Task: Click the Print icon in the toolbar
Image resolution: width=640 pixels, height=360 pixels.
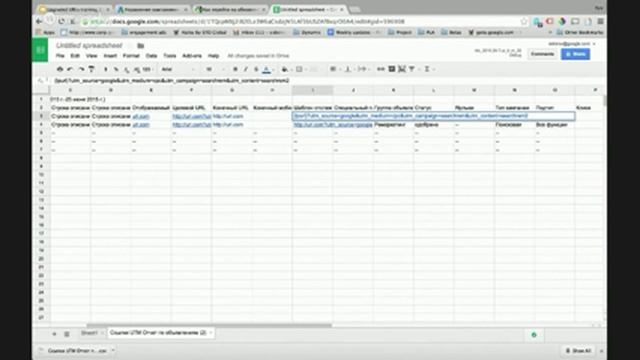Action: 60,69
